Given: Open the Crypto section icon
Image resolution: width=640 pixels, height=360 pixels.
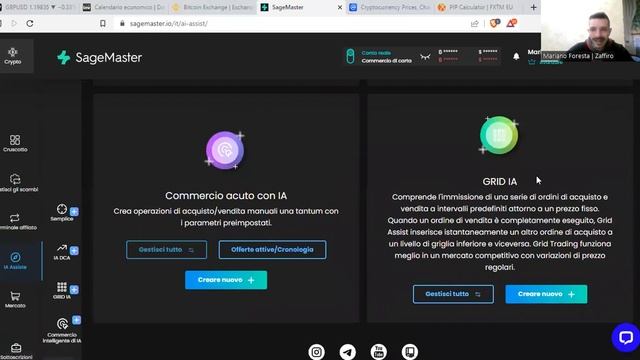Looking at the screenshot, I should click(x=13, y=56).
